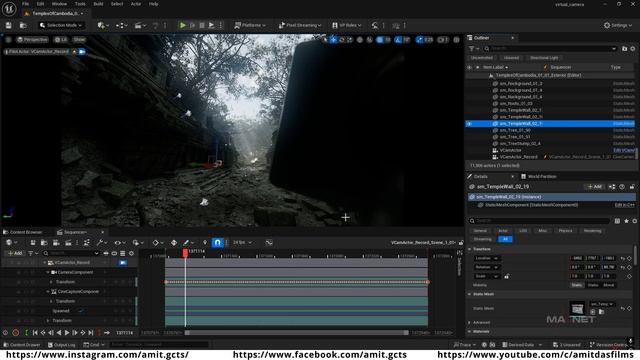Toggle the Spawned checkbox in Sequencer track
Viewport: 640px width, 360px height.
coord(81,311)
